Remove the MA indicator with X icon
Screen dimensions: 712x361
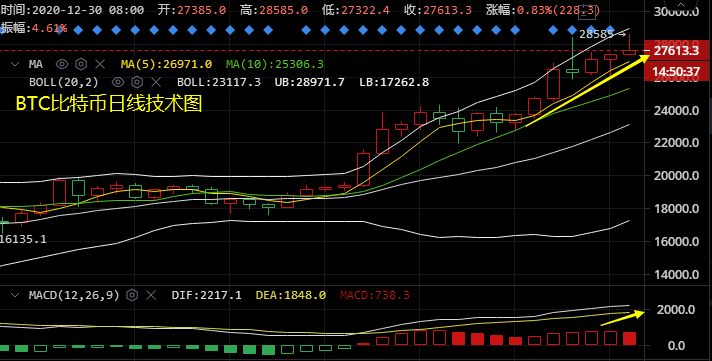pos(100,64)
